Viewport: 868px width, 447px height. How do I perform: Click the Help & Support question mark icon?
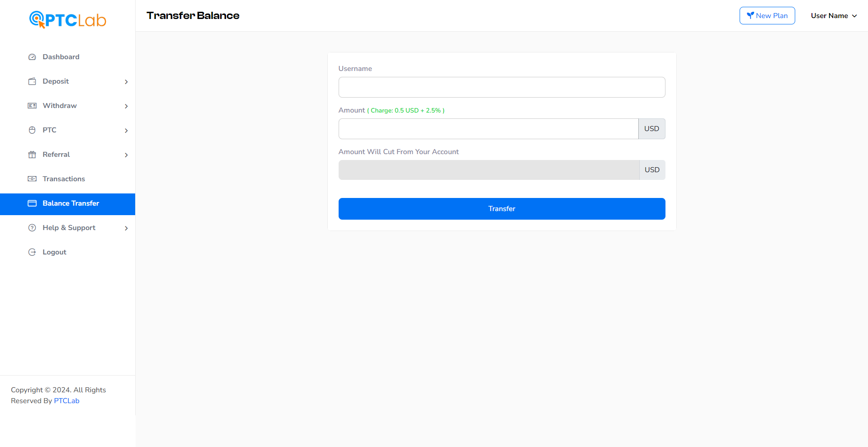32,228
